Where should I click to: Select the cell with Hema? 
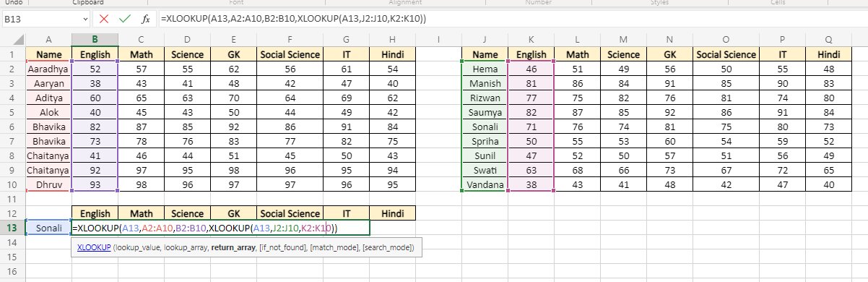tap(485, 69)
